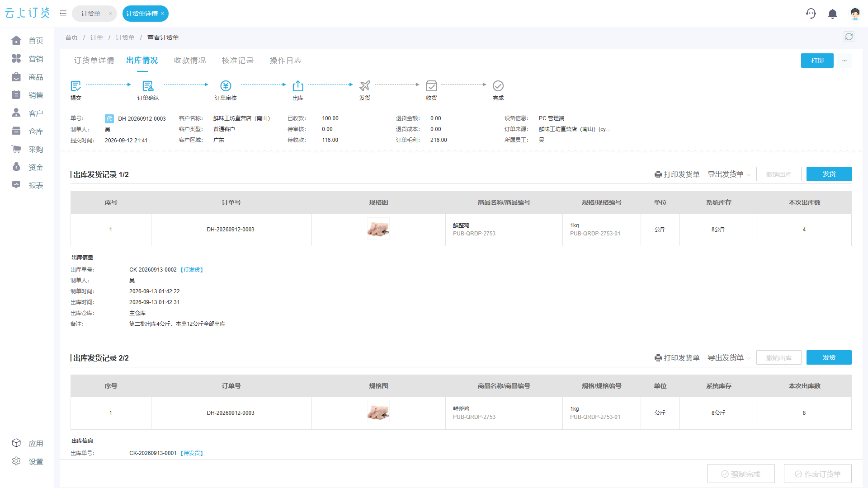This screenshot has height=488, width=868.
Task: Close the 订货单 tab
Action: (111, 14)
